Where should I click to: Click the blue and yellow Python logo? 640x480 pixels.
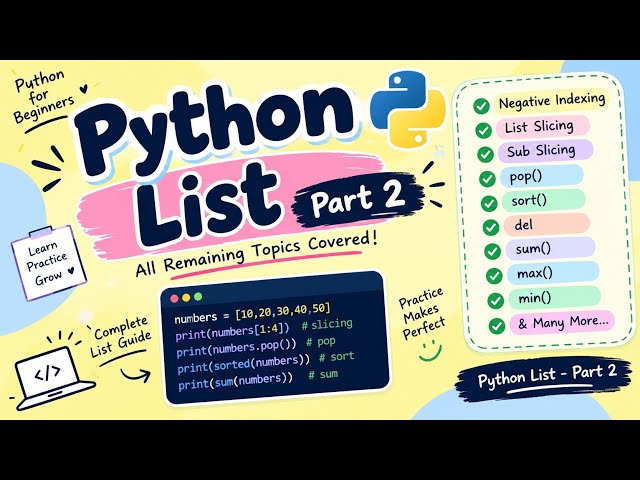click(408, 109)
